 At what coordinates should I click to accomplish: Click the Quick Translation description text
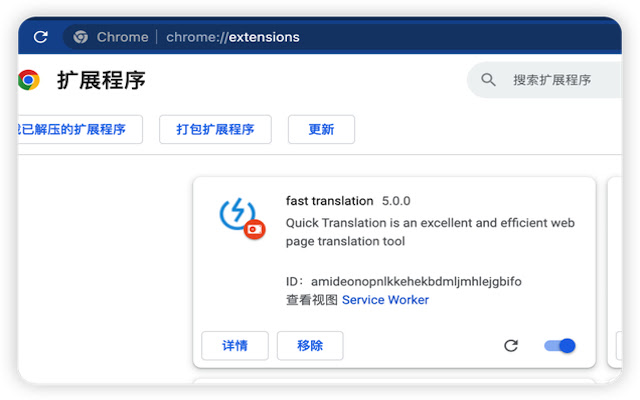coord(430,232)
